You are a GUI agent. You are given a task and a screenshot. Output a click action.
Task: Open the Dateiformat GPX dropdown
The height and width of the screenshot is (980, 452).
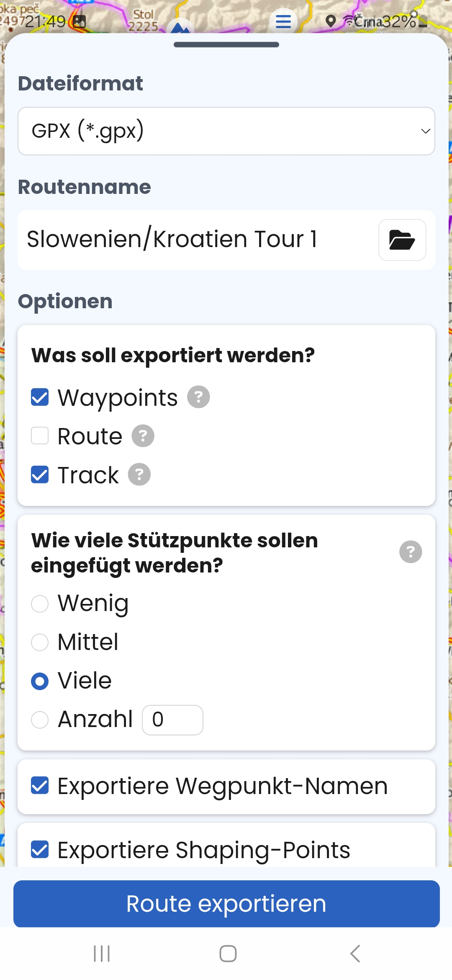(x=226, y=131)
